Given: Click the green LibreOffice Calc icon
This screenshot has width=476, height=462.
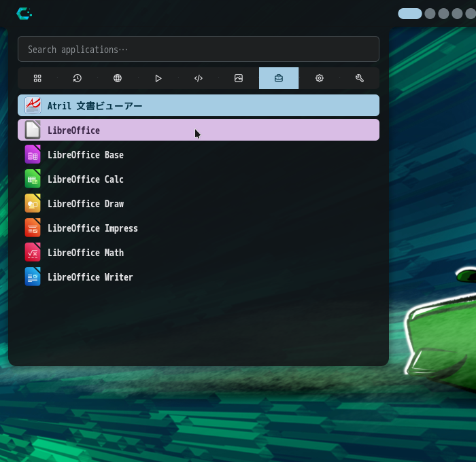Looking at the screenshot, I should (33, 179).
